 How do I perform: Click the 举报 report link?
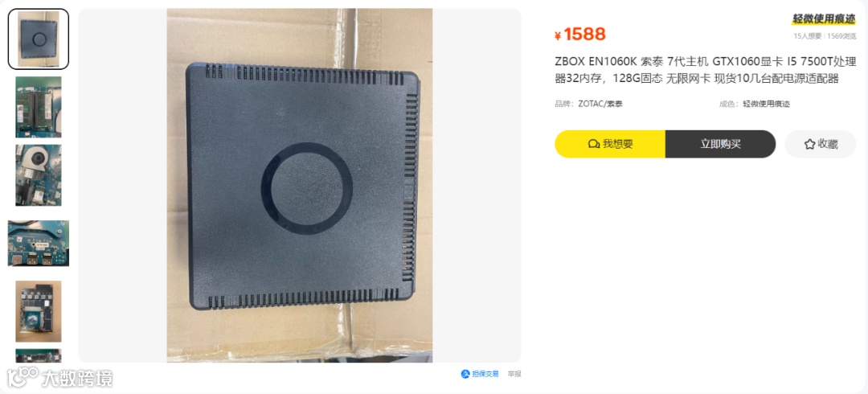click(514, 374)
